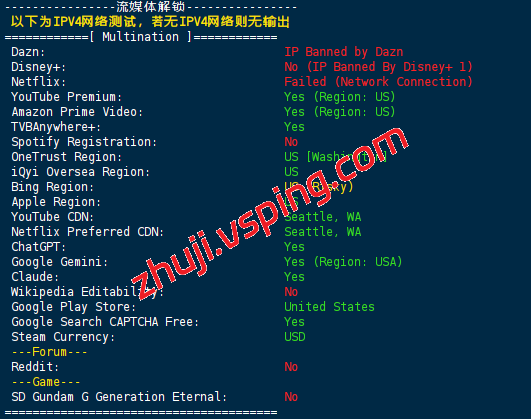The image size is (531, 419).
Task: Click Google Gemini 'Yes (Region: USA)' text
Action: pos(343,262)
